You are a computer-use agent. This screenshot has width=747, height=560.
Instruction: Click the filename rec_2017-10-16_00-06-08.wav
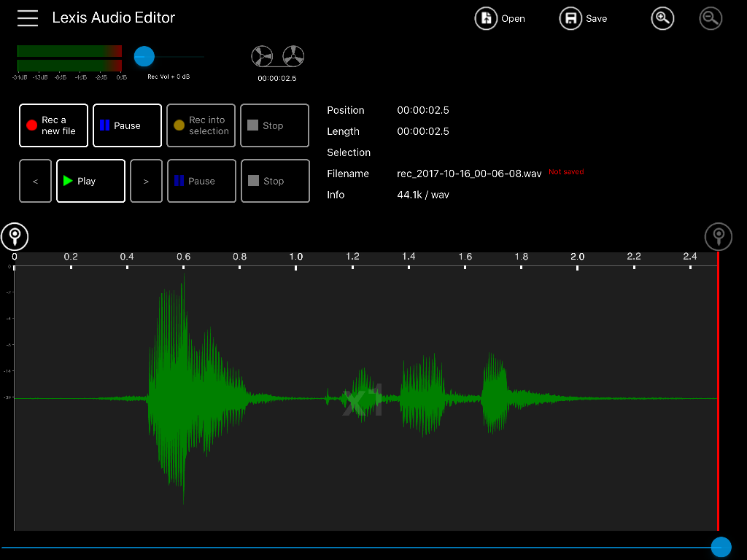click(469, 174)
